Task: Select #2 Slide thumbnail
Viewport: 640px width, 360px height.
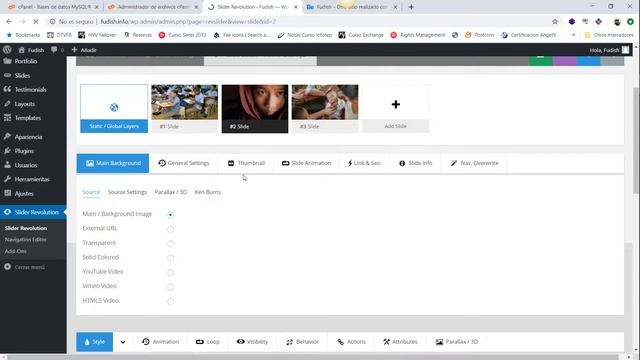Action: pyautogui.click(x=255, y=109)
